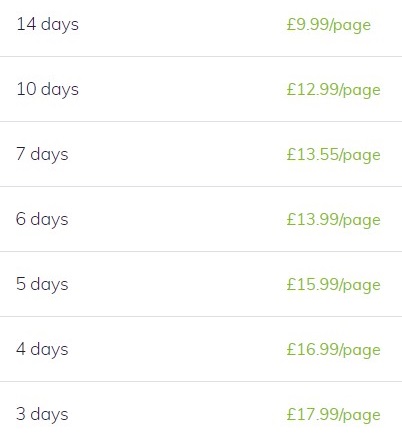Select the 5 days deadline label

click(x=42, y=285)
